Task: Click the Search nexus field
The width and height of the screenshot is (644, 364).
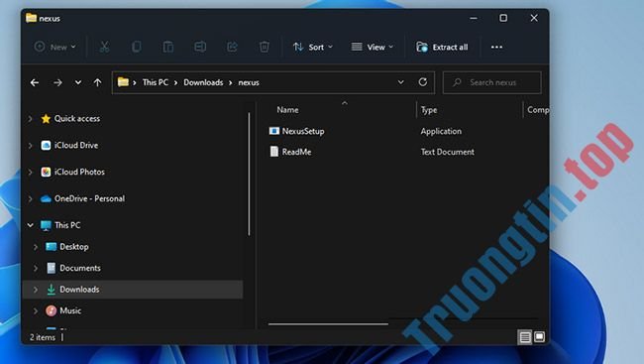Action: click(x=492, y=82)
